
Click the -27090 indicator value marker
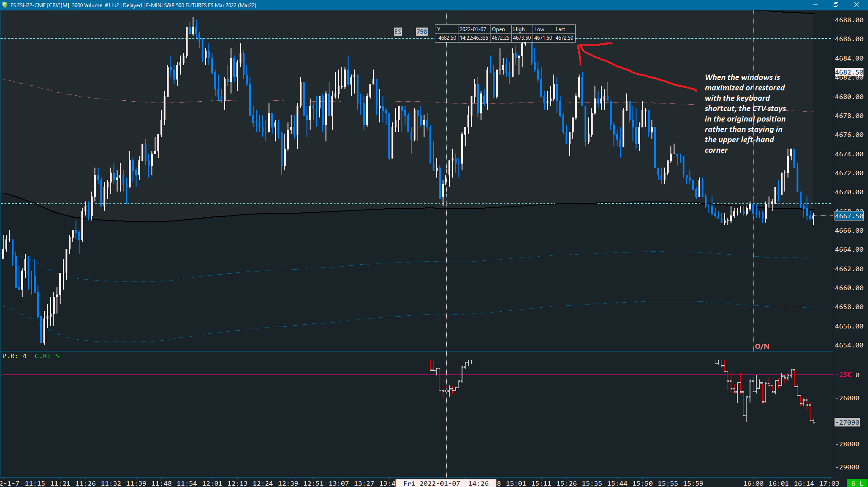(847, 422)
